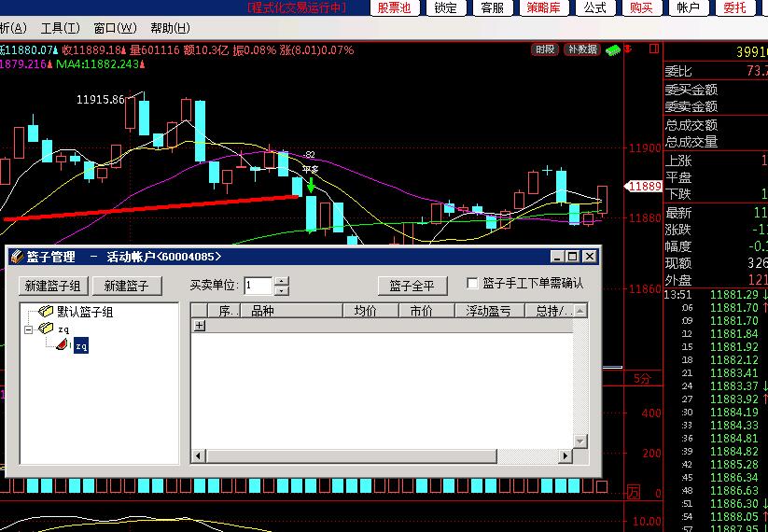
Task: Select the 默认篮子组 tree item
Action: tap(85, 312)
